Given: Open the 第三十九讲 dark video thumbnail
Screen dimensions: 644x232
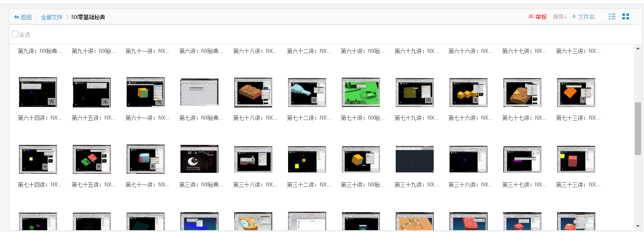Looking at the screenshot, I should coord(415,159).
